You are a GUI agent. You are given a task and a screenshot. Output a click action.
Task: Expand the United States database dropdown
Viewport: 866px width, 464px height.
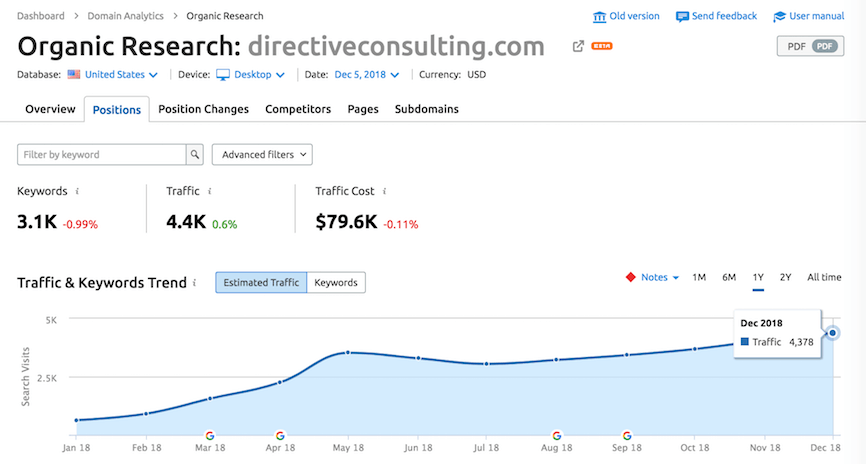pos(113,75)
